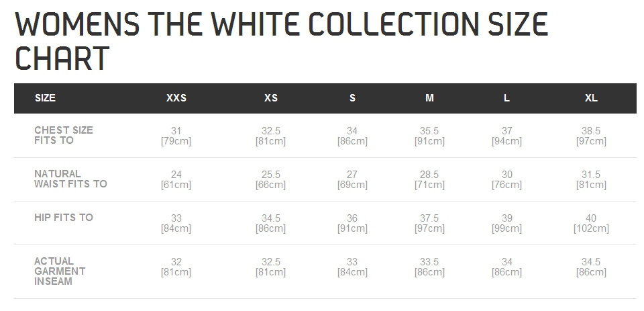The image size is (644, 311).
Task: Select the XXS size header
Action: pos(176,98)
